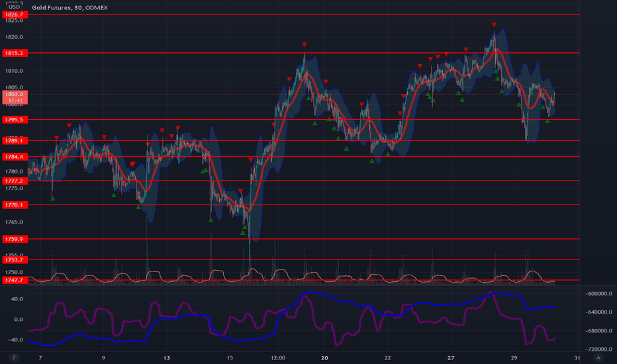Select the 1770.1 price level label
The width and height of the screenshot is (617, 364).
(x=15, y=205)
